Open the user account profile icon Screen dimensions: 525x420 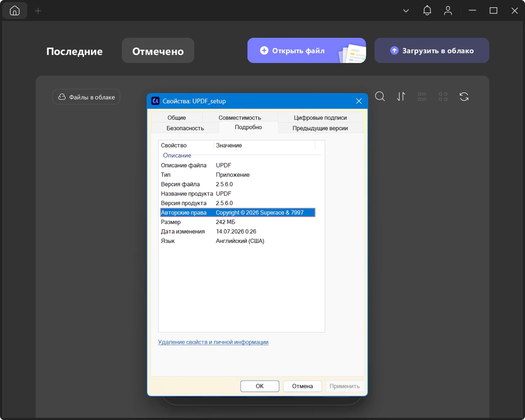(448, 10)
